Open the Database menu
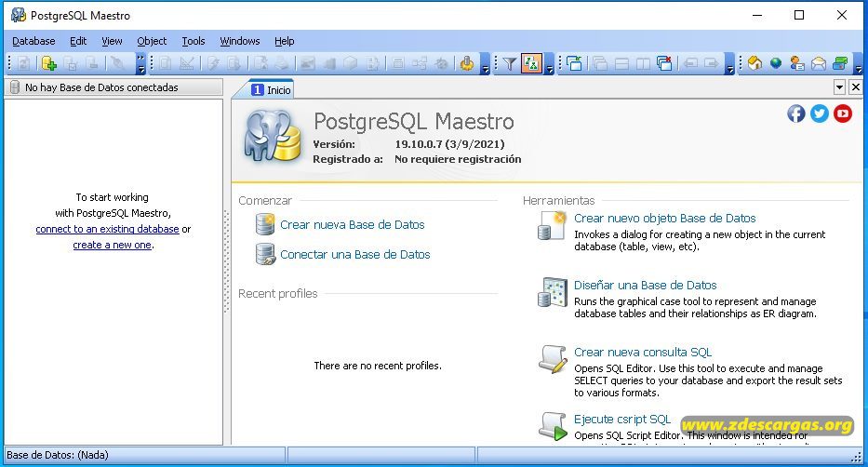868x467 pixels. [33, 41]
